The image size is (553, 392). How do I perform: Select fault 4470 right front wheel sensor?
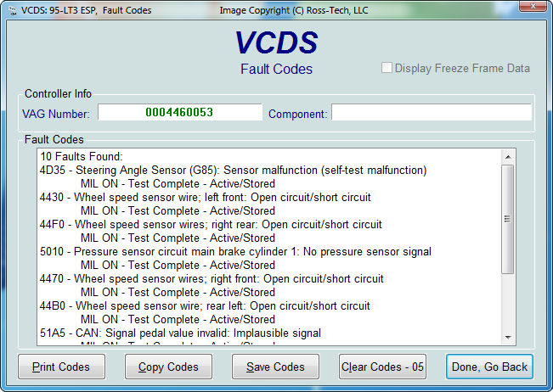coord(212,278)
